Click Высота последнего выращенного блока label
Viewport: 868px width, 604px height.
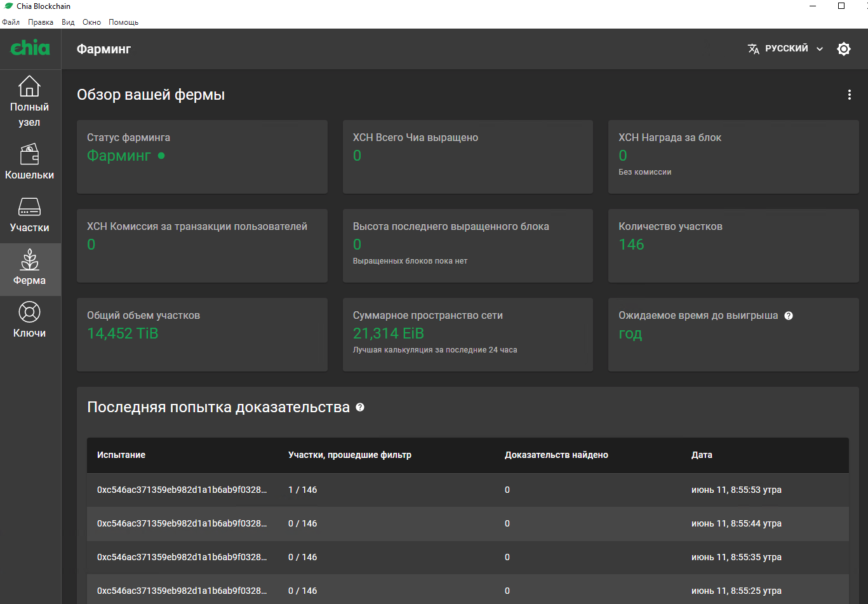point(451,227)
